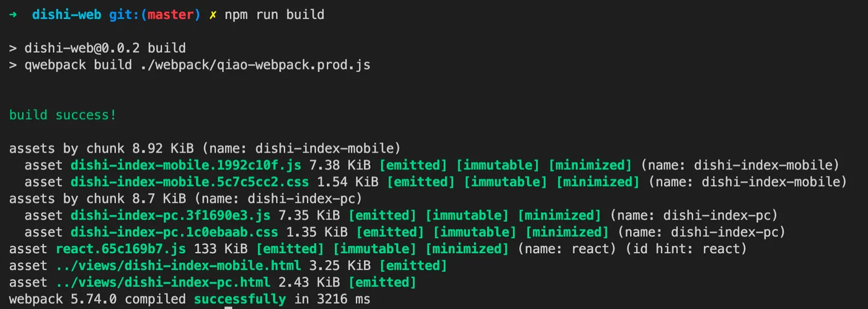Click the green build success! message
868x309 pixels.
pos(63,115)
